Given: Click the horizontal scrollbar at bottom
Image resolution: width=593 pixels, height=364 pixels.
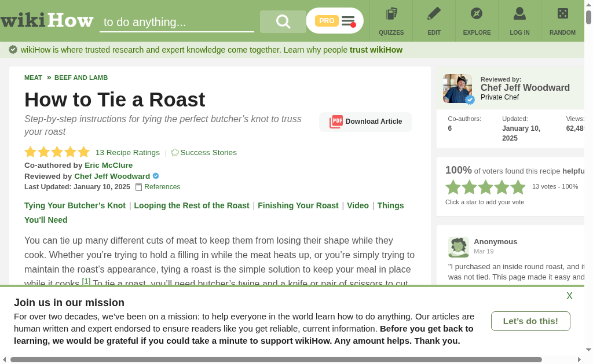Looking at the screenshot, I should pyautogui.click(x=276, y=359).
